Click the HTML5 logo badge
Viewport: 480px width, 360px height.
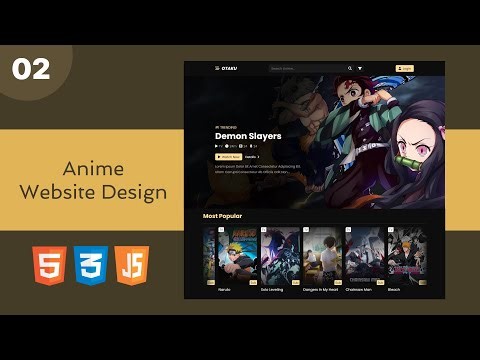point(50,266)
